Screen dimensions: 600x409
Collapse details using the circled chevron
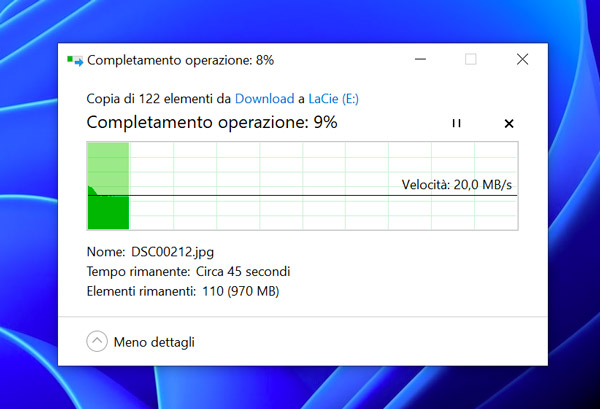coord(97,341)
